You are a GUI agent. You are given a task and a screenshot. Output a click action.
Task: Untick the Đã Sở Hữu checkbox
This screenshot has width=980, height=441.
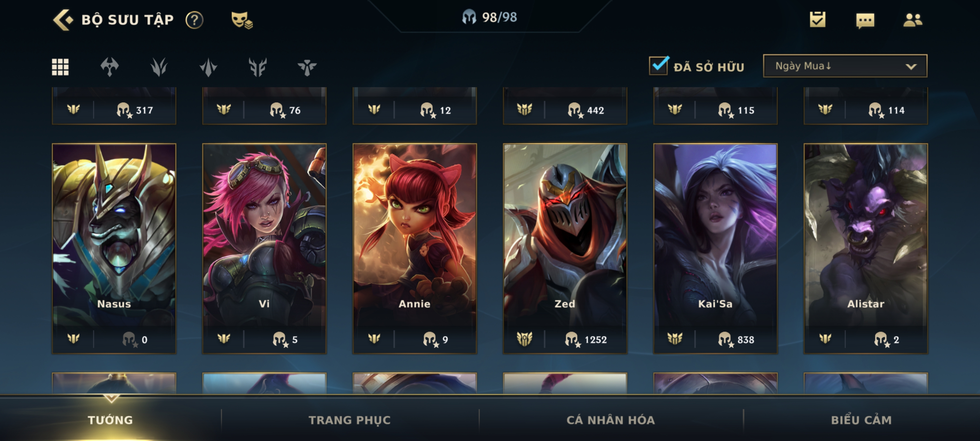(658, 66)
